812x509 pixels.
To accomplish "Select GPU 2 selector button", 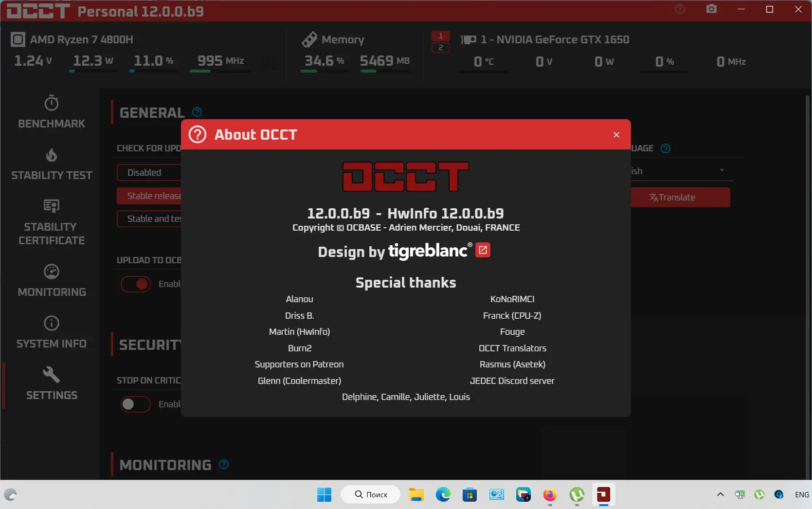I will (441, 48).
